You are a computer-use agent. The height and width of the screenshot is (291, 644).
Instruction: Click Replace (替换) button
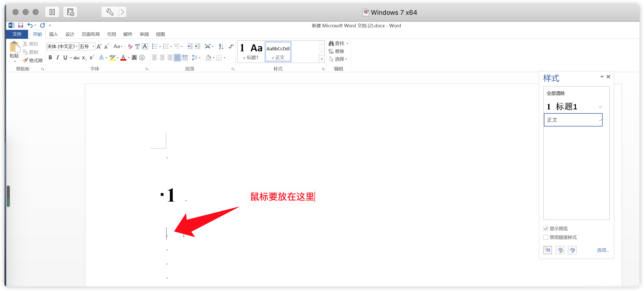336,51
